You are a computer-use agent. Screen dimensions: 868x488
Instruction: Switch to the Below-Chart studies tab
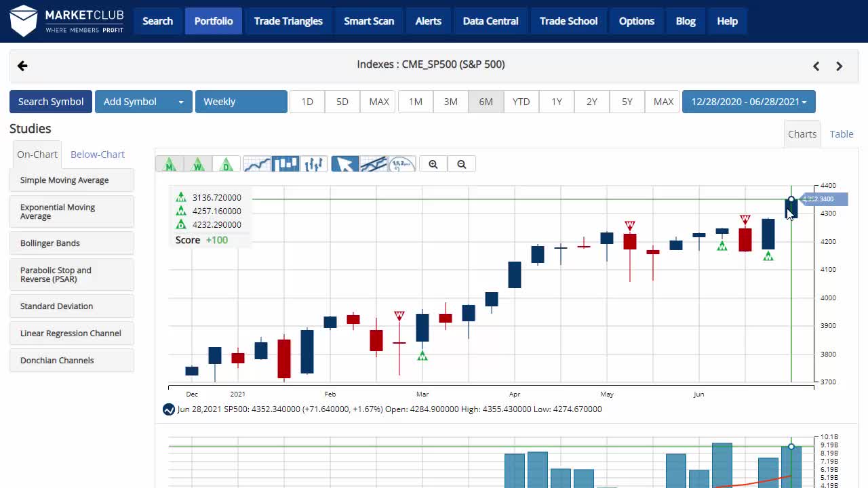98,155
